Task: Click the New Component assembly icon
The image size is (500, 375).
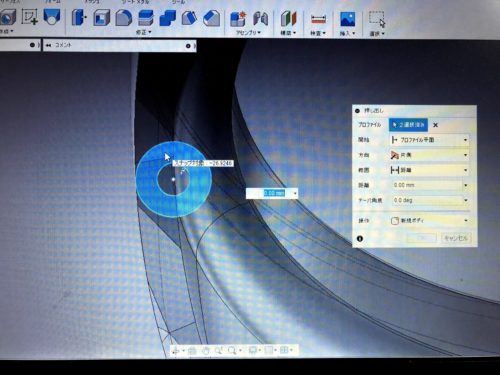Action: (x=238, y=18)
